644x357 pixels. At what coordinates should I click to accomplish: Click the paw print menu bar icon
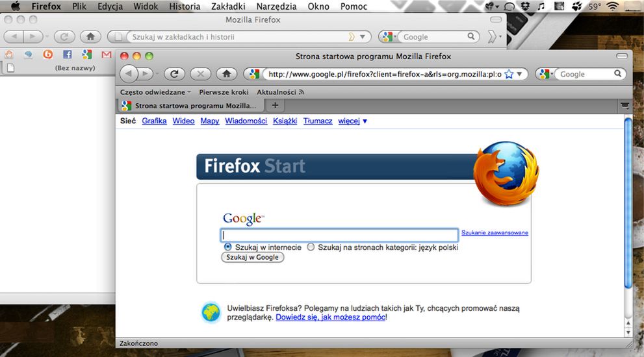coord(576,6)
